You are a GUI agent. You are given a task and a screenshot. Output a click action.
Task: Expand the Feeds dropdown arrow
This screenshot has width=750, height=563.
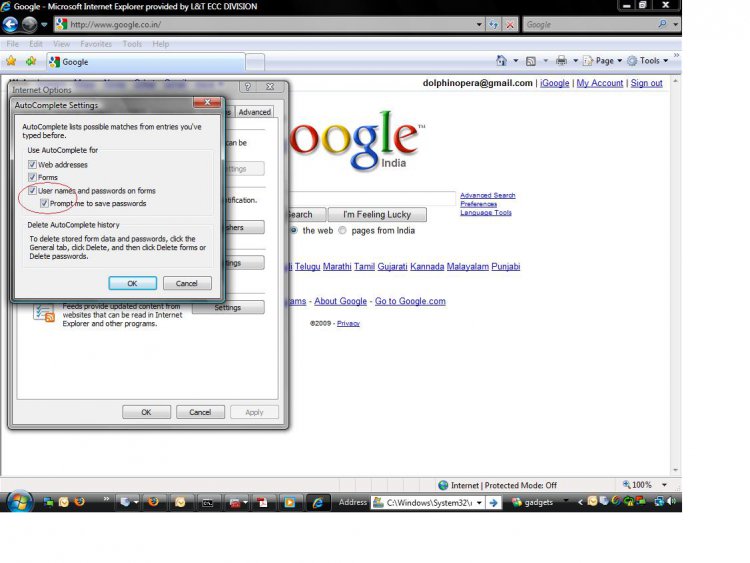[545, 61]
